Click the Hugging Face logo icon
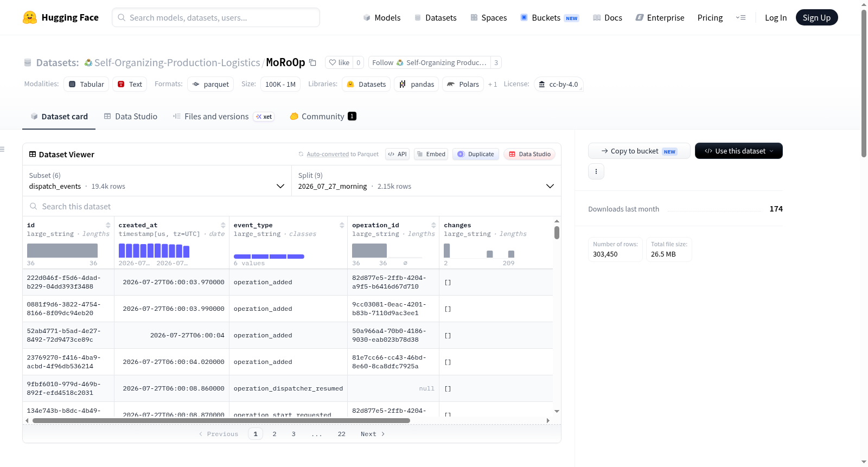This screenshot has height=467, width=868. [30, 17]
